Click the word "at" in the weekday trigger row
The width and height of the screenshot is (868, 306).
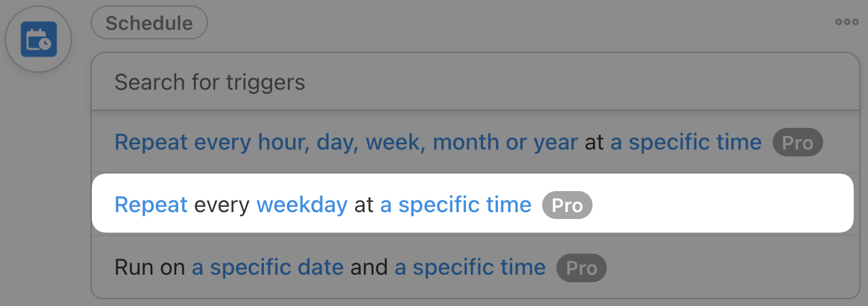coord(364,205)
